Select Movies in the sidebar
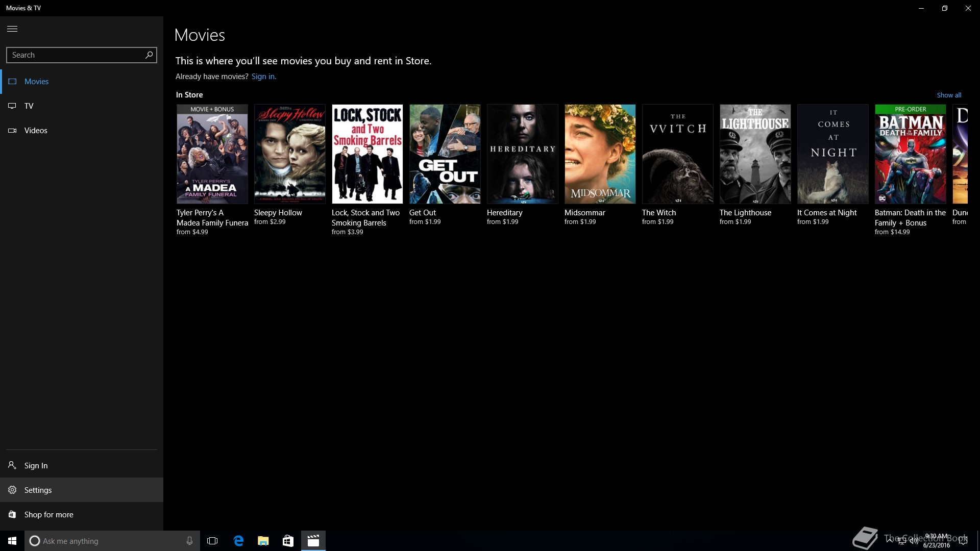This screenshot has height=551, width=980. click(x=82, y=81)
